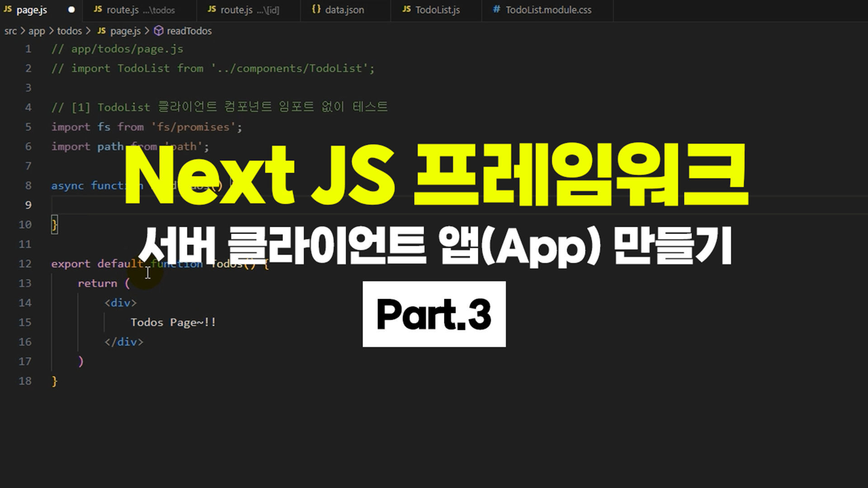Click the readTodos symbol cube icon in breadcrumb
The height and width of the screenshot is (488, 868).
pos(158,31)
